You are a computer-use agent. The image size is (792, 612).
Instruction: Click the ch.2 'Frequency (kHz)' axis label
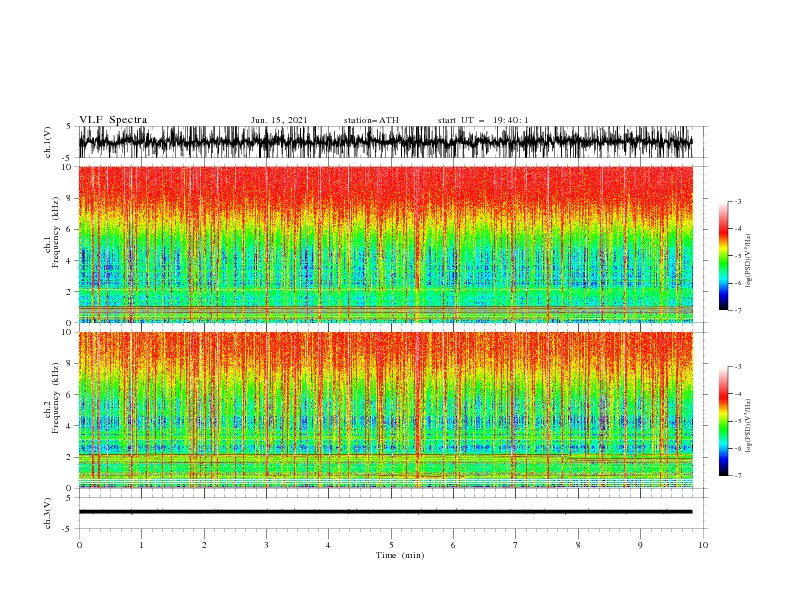tap(56, 398)
